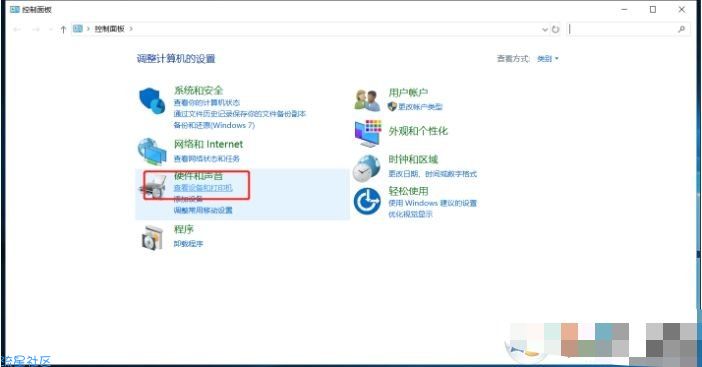Open the 用户帐户 heading link
Image resolution: width=702 pixels, height=367 pixels.
point(408,93)
